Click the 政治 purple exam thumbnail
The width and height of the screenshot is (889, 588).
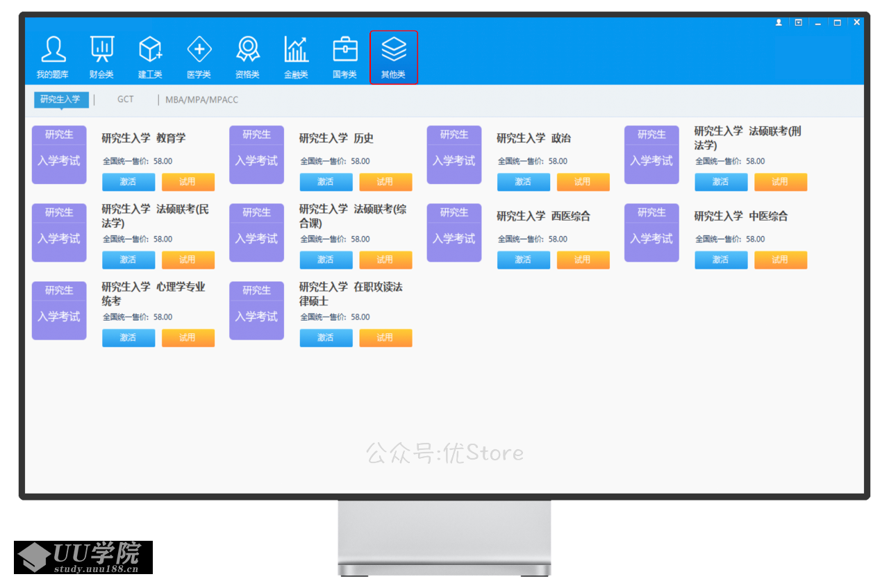pos(454,155)
